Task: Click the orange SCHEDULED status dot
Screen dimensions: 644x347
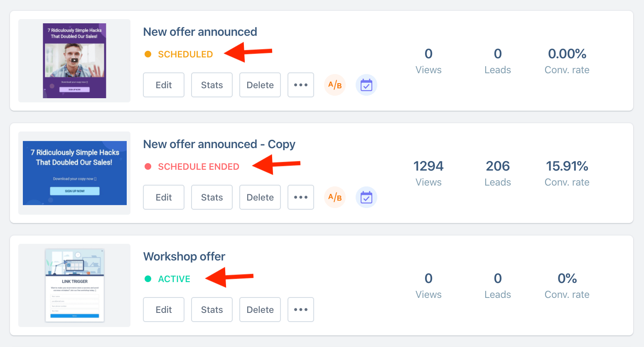Action: point(148,54)
